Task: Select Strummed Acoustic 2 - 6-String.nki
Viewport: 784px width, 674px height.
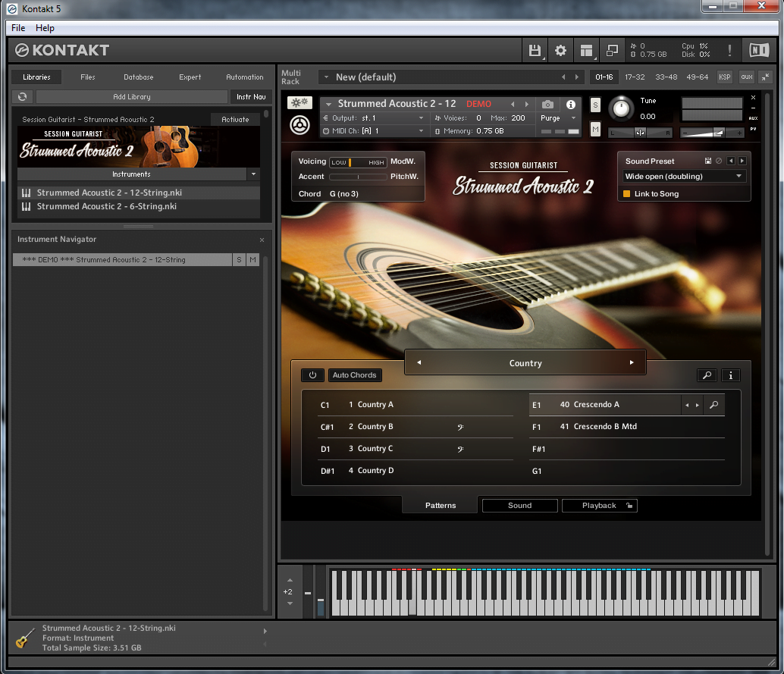Action: tap(139, 206)
